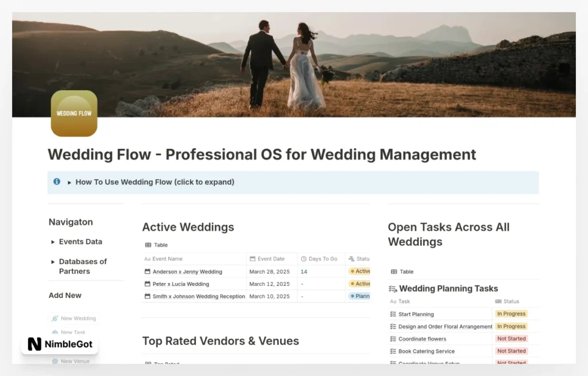This screenshot has width=588, height=376.
Task: Click In Progress tag for Floral Arrangement
Action: tap(511, 326)
